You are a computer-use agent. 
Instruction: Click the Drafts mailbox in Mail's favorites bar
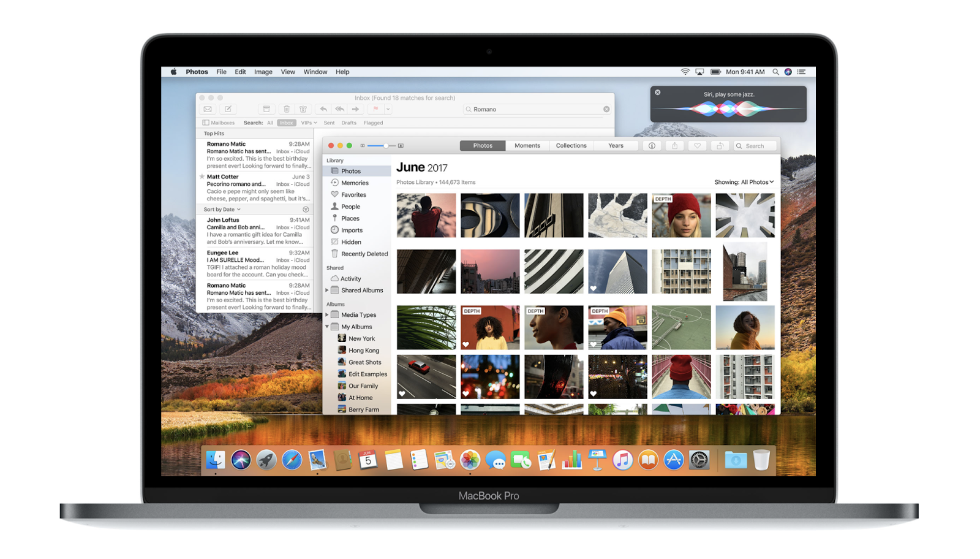click(x=349, y=123)
